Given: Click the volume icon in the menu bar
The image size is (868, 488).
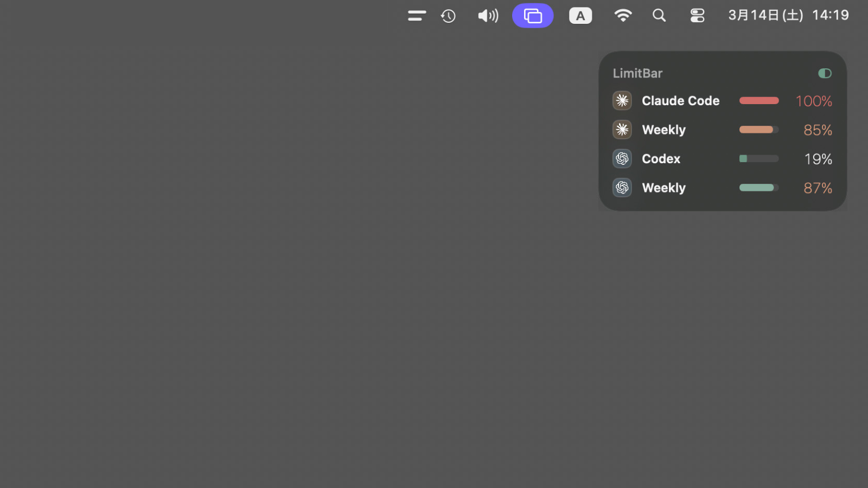Looking at the screenshot, I should [487, 15].
